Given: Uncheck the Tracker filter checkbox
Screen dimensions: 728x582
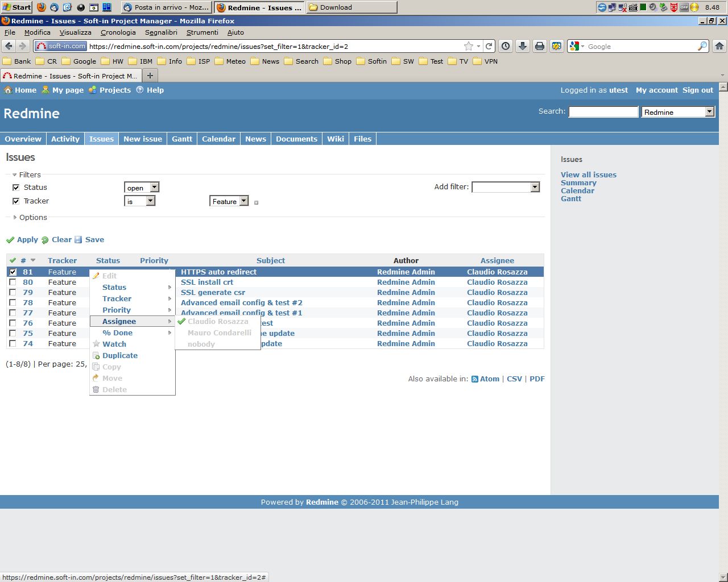Looking at the screenshot, I should click(x=16, y=201).
